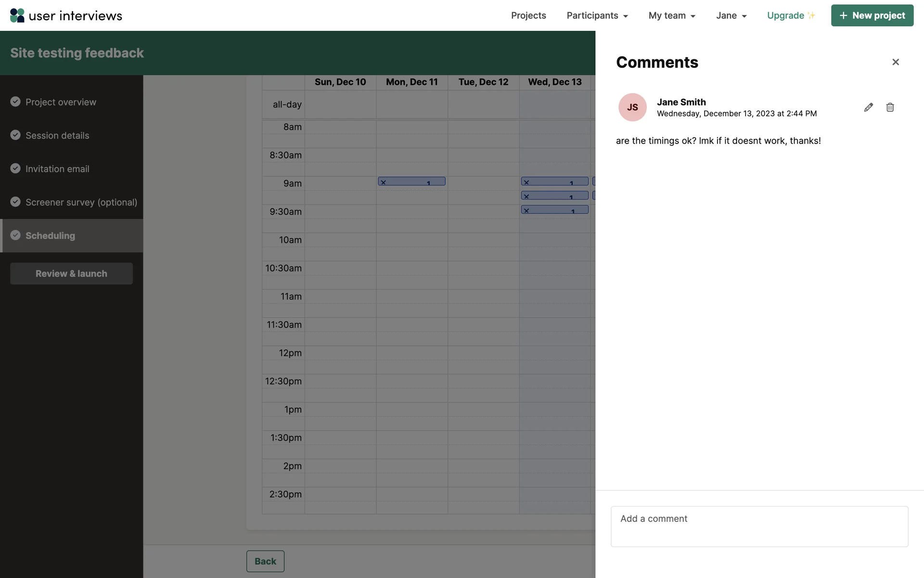Close the Comments panel
Viewport: 924px width, 578px height.
pos(895,62)
